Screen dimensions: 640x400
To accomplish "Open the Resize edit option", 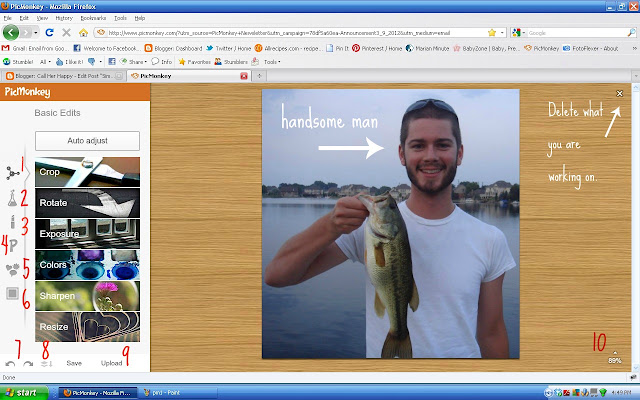I will pyautogui.click(x=87, y=327).
